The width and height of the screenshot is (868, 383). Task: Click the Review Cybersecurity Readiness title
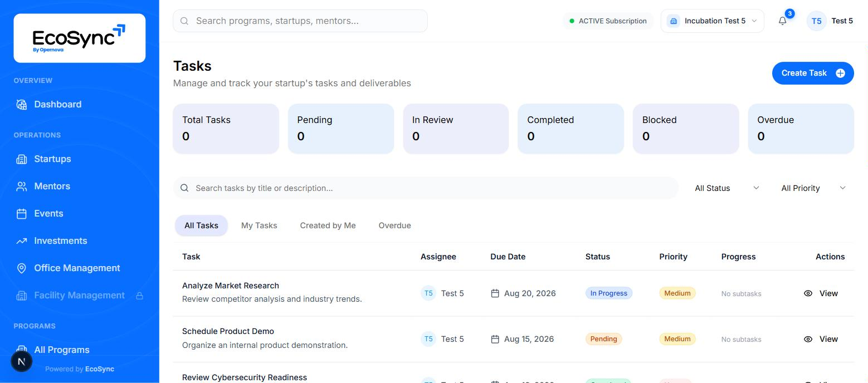[245, 377]
